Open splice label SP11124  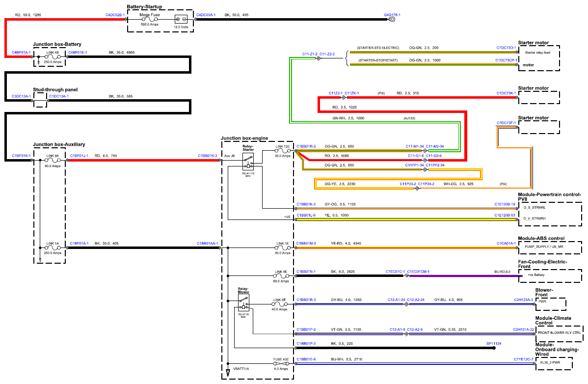coord(494,344)
